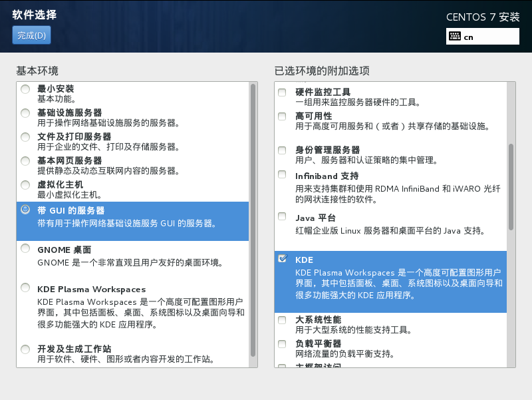This screenshot has height=400, width=532.
Task: Select KDE Plasma Workspaces base environment
Action: point(25,288)
